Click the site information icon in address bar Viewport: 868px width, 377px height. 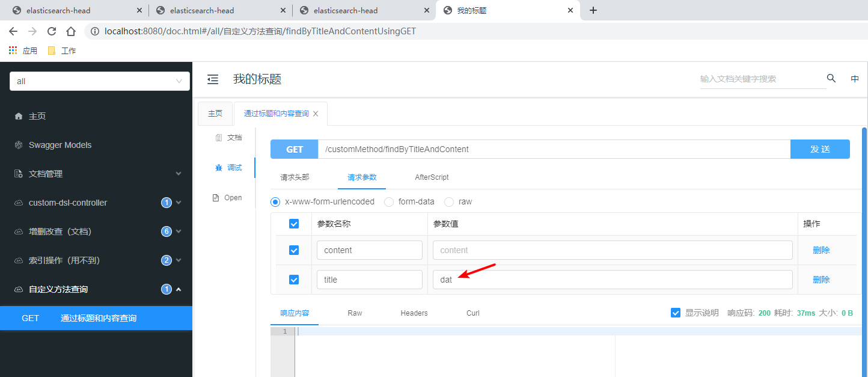pyautogui.click(x=94, y=31)
